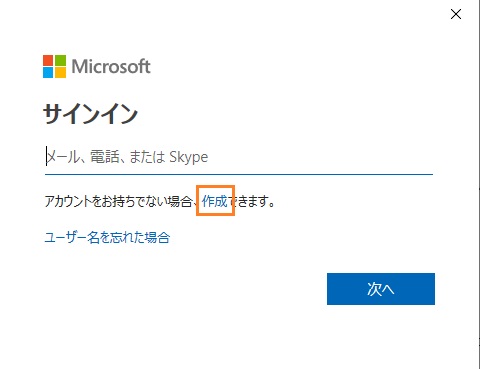Click the blue underline of the sign-in field
The image size is (480, 369).
tap(239, 174)
